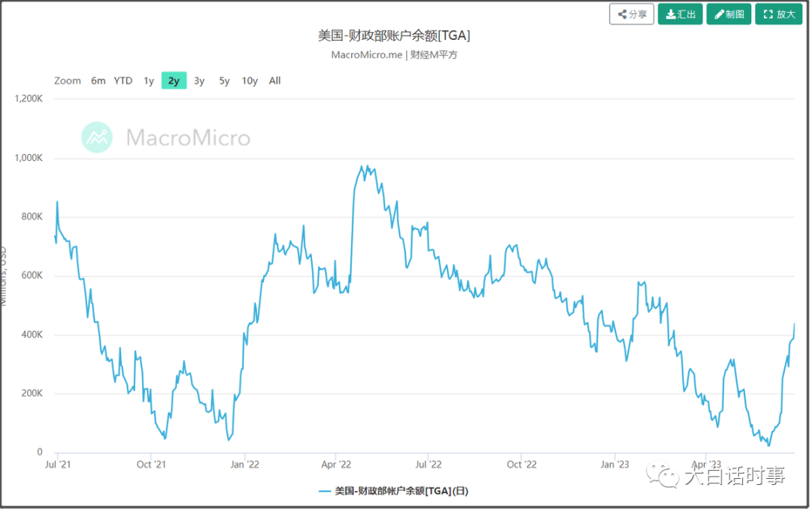Pick the 10y zoom option

click(250, 80)
